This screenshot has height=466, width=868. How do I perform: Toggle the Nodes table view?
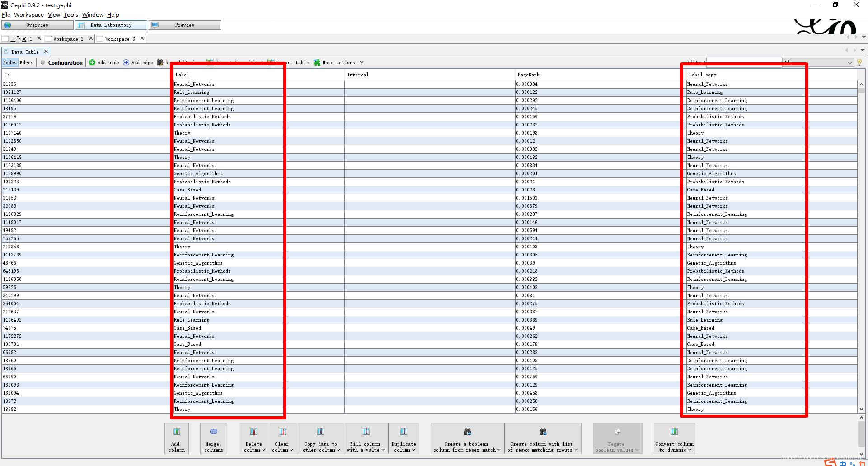point(9,62)
